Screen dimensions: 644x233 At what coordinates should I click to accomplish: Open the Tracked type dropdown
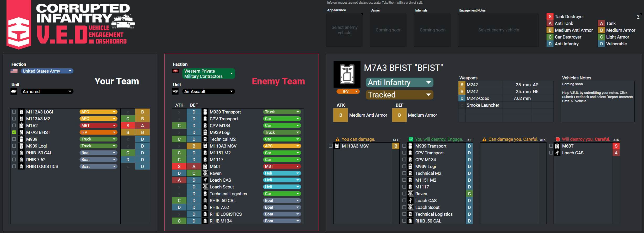tap(399, 95)
